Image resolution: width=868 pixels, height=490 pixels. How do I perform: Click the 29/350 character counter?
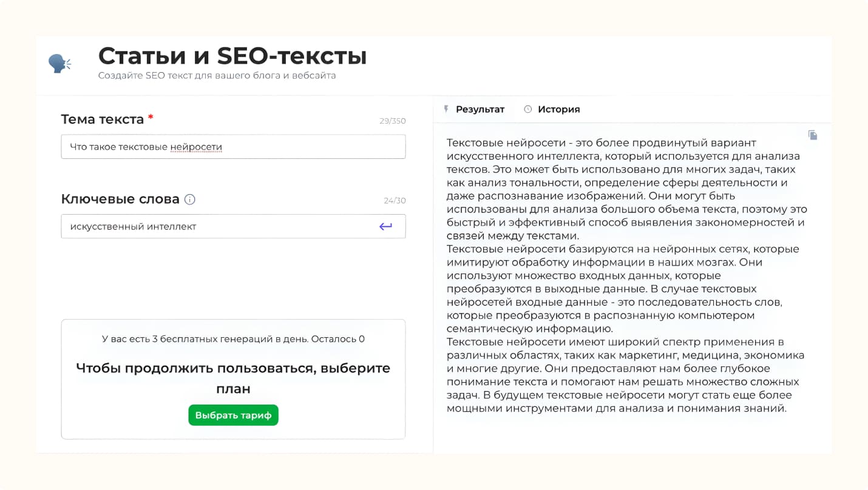[x=393, y=121]
